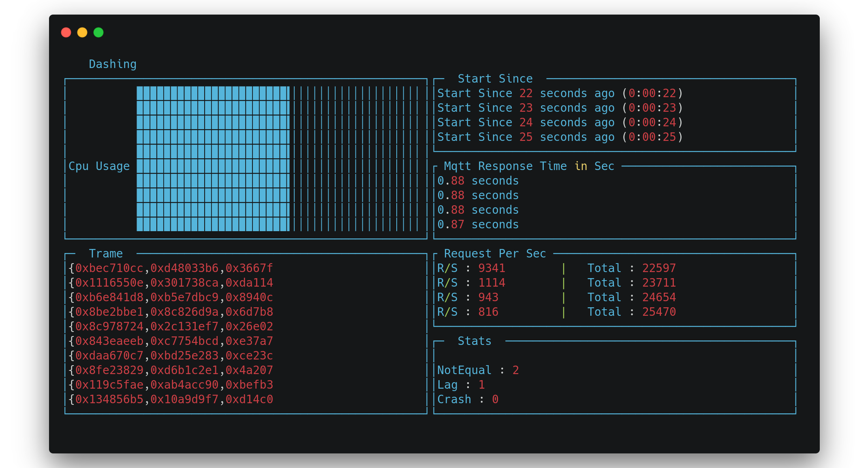Image resolution: width=868 pixels, height=468 pixels.
Task: Click the filled portion of CPU gauge
Action: tap(213, 159)
